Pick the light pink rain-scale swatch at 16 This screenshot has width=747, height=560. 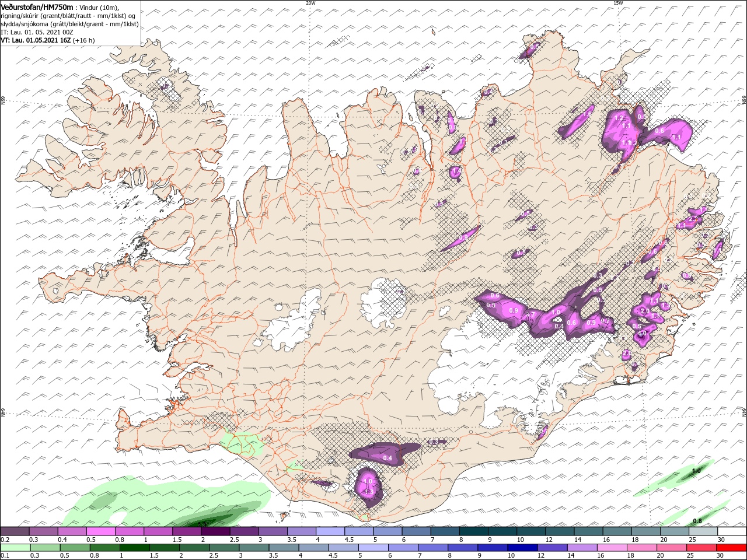[x=613, y=548]
